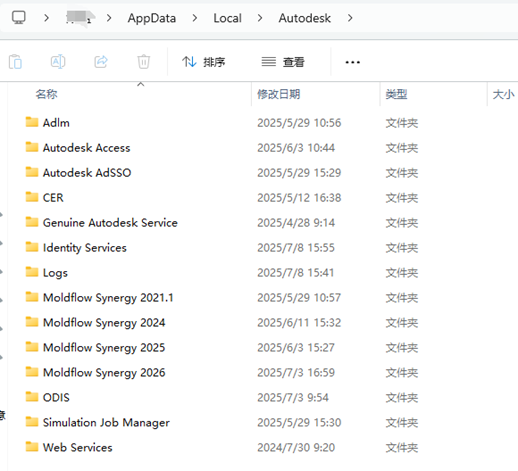This screenshot has height=471, width=518.
Task: Open the 查看 view options menu
Action: pos(283,62)
